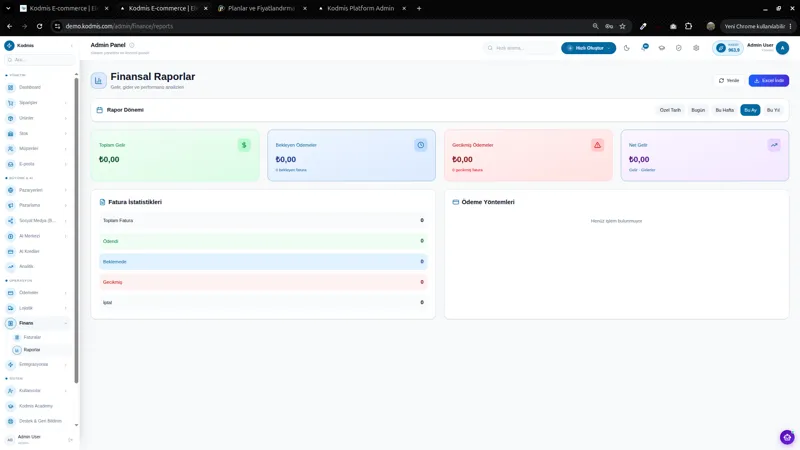Open Entegrasyonlar in sidebar
Screen dimensions: 800x450
click(33, 364)
